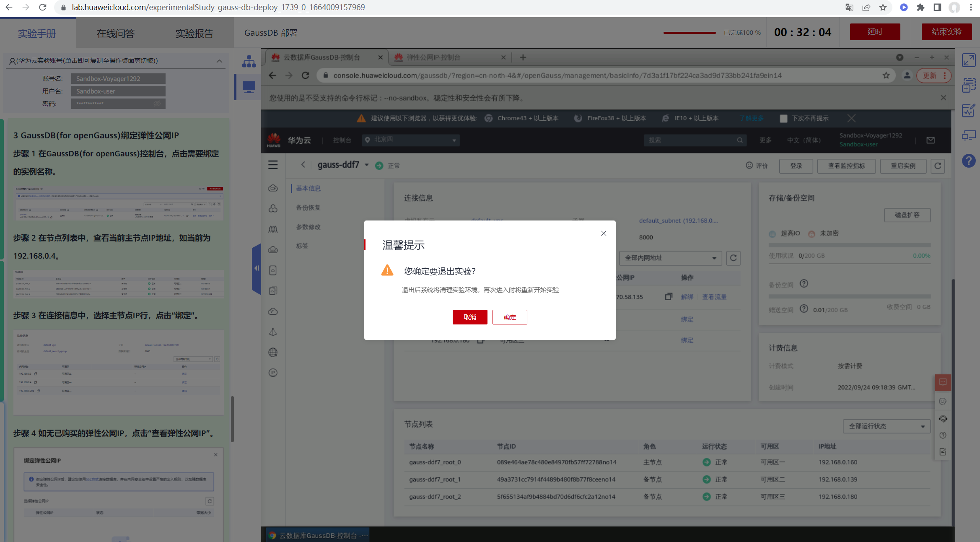Click the hamburger menu icon in console
The height and width of the screenshot is (542, 980).
tap(273, 165)
